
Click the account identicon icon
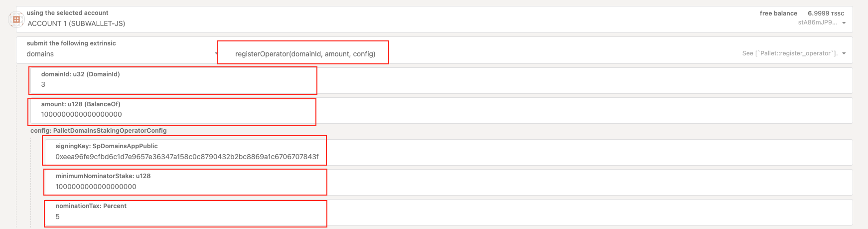pos(16,19)
